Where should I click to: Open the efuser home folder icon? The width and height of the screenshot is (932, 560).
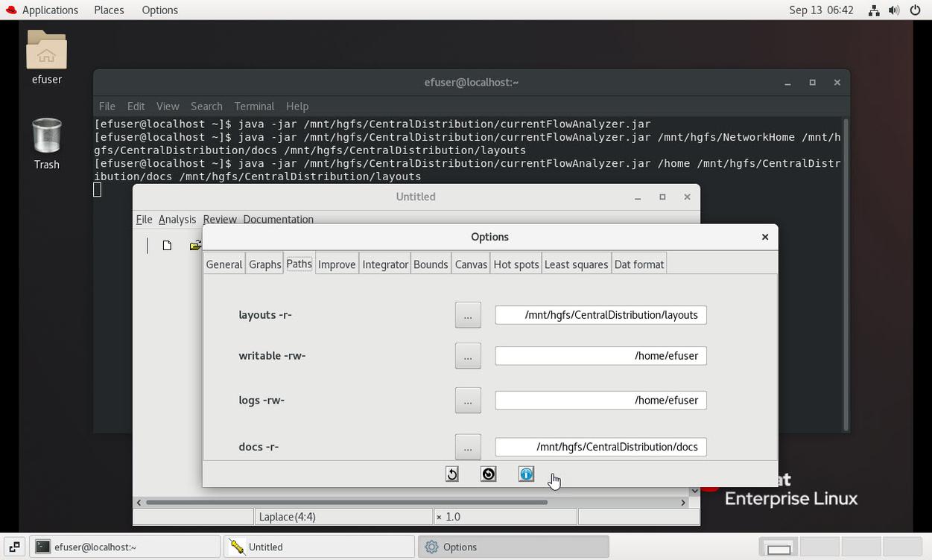point(46,57)
